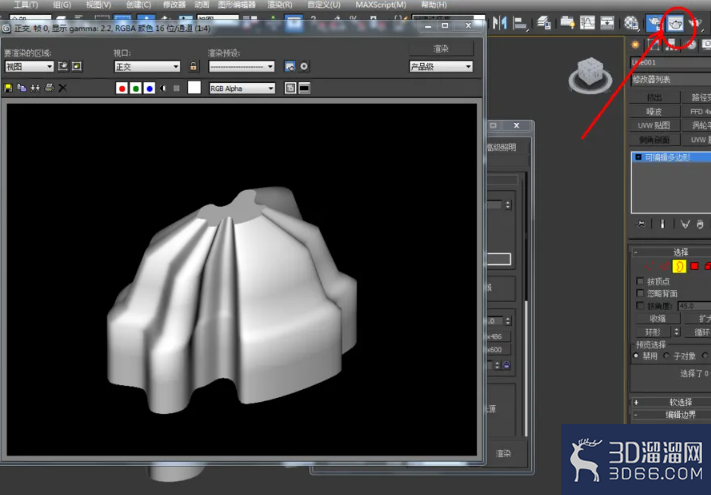
Task: Click the 挤出 modifier button
Action: (654, 97)
